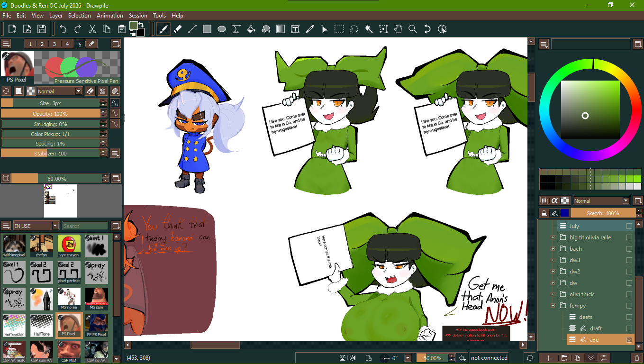The height and width of the screenshot is (364, 644).
Task: Select the Color picker eyedropper tool
Action: [x=310, y=29]
